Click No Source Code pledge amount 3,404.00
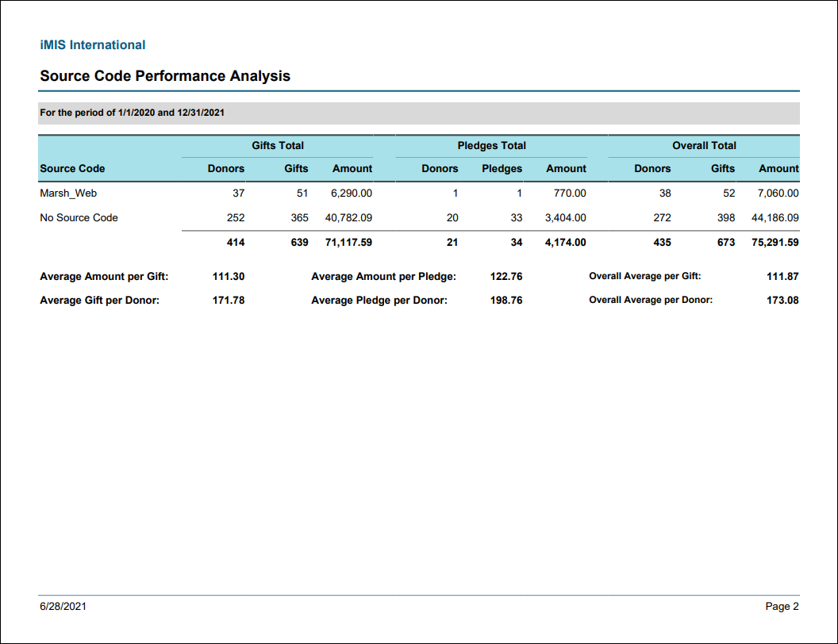 566,217
